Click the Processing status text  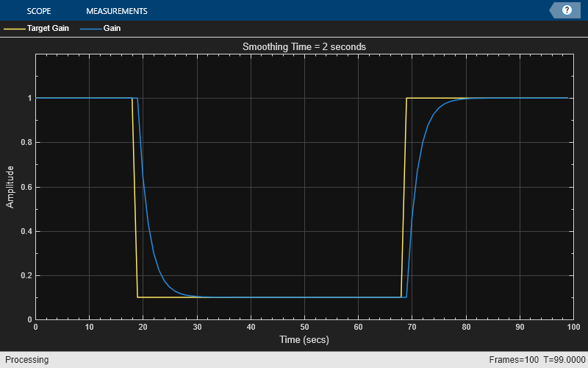pyautogui.click(x=26, y=360)
